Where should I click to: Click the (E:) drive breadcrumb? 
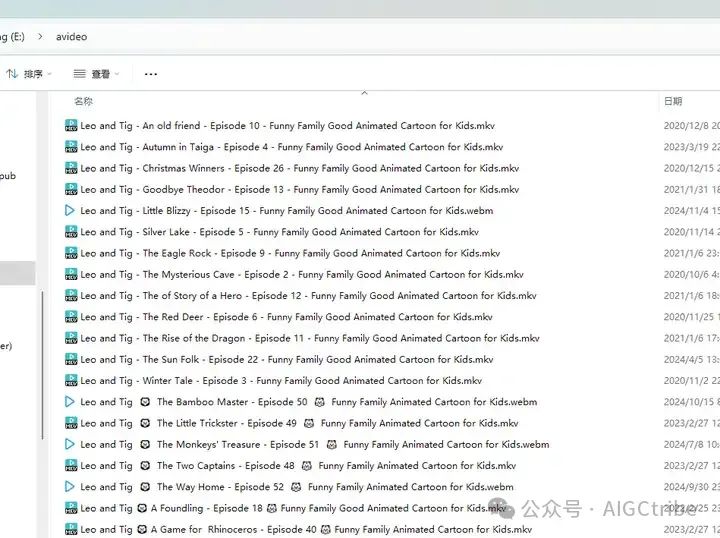point(12,37)
